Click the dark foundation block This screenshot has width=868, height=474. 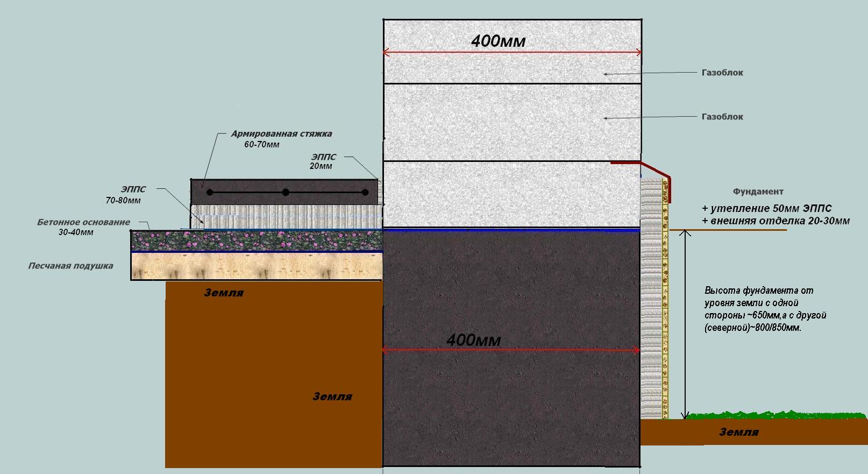(511, 348)
